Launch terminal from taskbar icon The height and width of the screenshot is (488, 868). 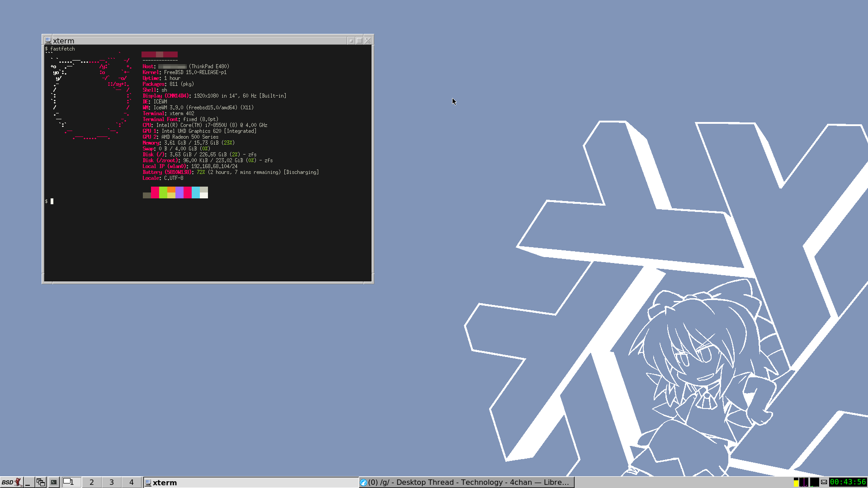54,482
